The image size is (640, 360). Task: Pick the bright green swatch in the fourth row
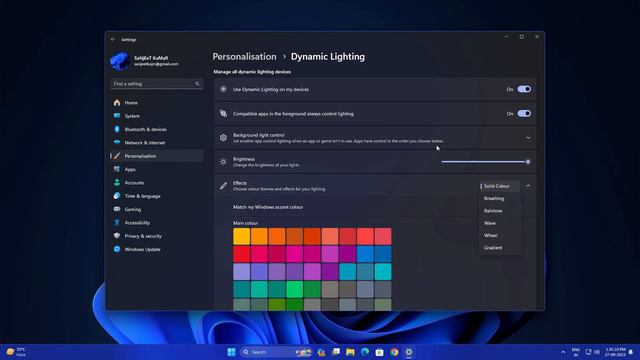point(294,289)
